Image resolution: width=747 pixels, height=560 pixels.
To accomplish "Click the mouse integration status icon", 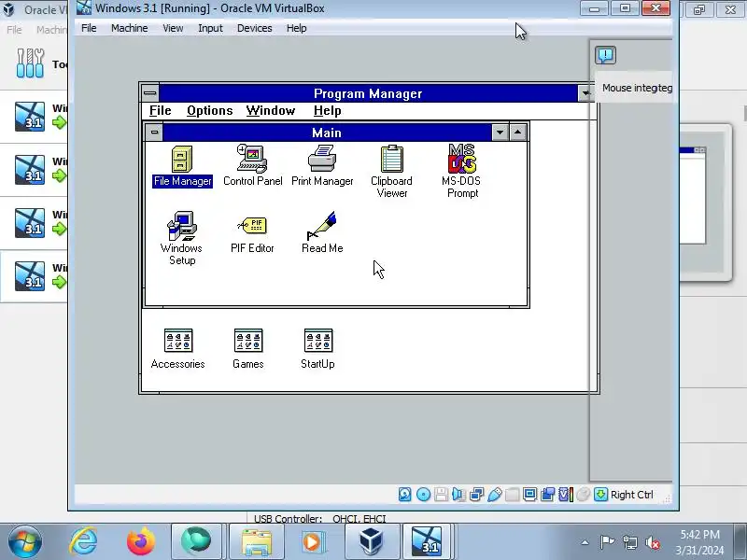I will (x=583, y=495).
